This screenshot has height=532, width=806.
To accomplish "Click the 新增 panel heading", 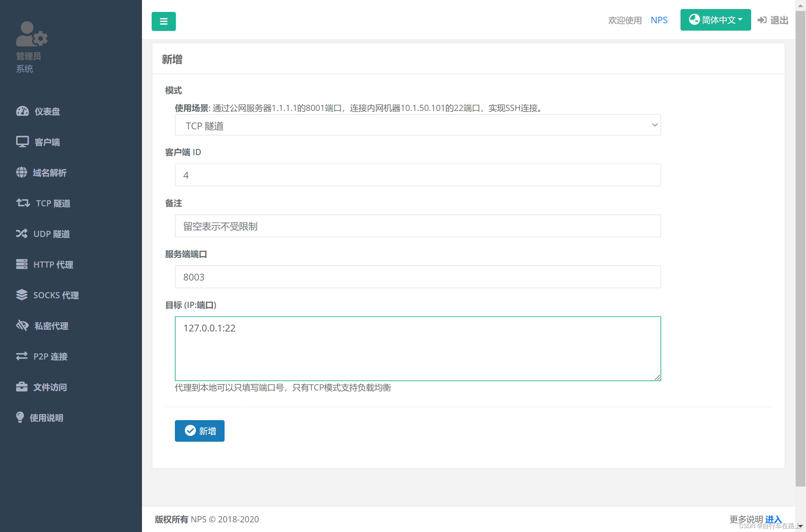I will coord(172,59).
